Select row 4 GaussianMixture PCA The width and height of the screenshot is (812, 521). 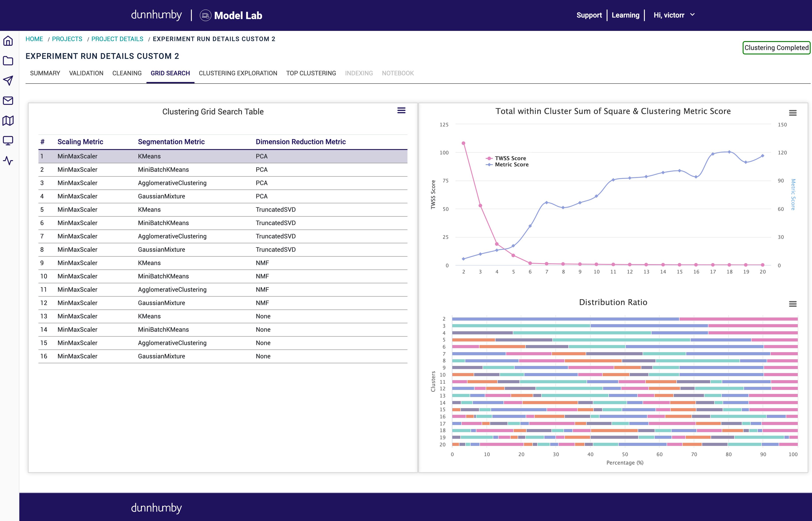[x=223, y=196]
